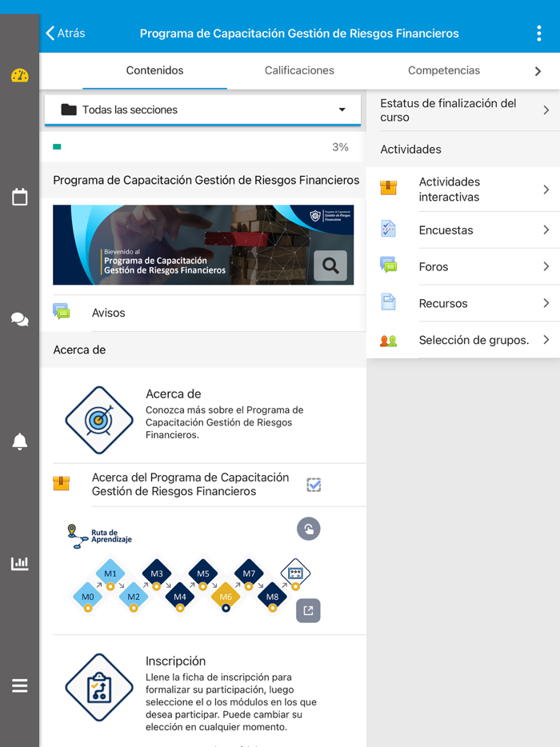Screen dimensions: 560x747
Task: Tap the Acerca de section header
Action: tap(79, 350)
